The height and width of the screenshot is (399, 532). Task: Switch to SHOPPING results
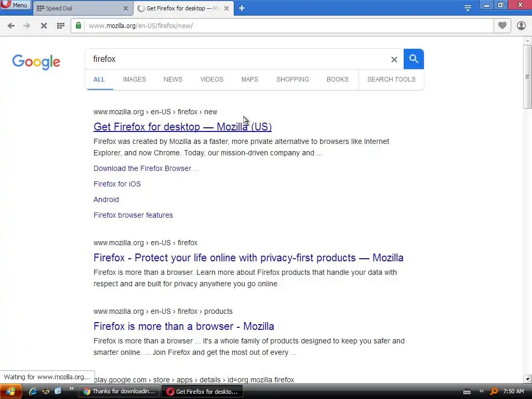292,79
